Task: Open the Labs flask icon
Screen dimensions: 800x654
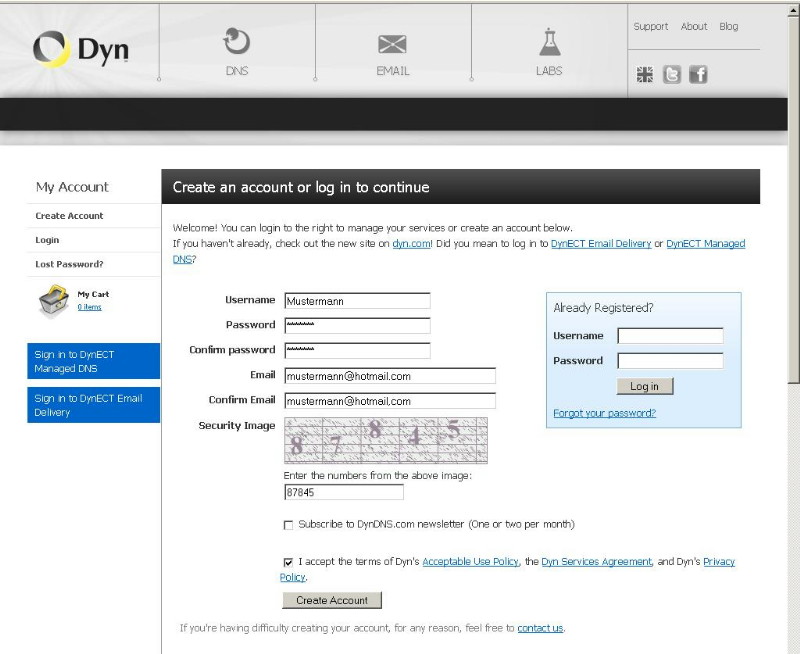Action: click(x=549, y=42)
